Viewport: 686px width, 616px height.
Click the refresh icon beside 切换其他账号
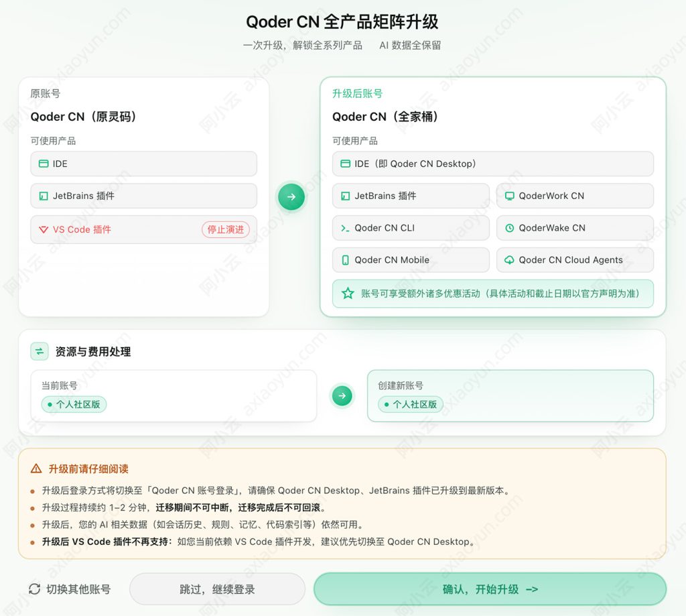[35, 589]
